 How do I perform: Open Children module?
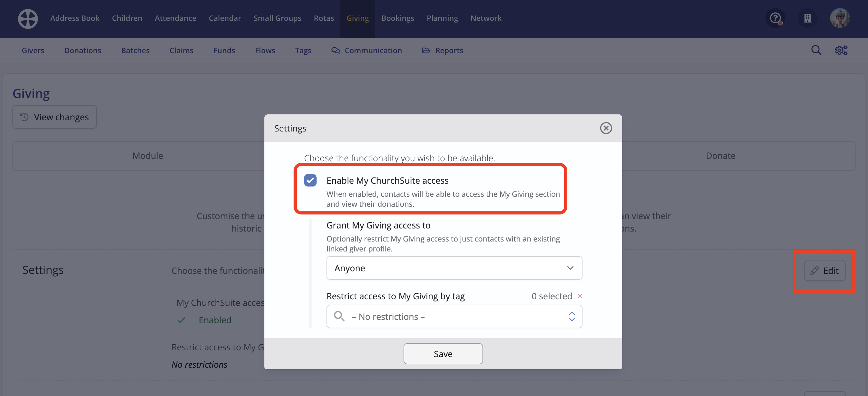click(127, 18)
